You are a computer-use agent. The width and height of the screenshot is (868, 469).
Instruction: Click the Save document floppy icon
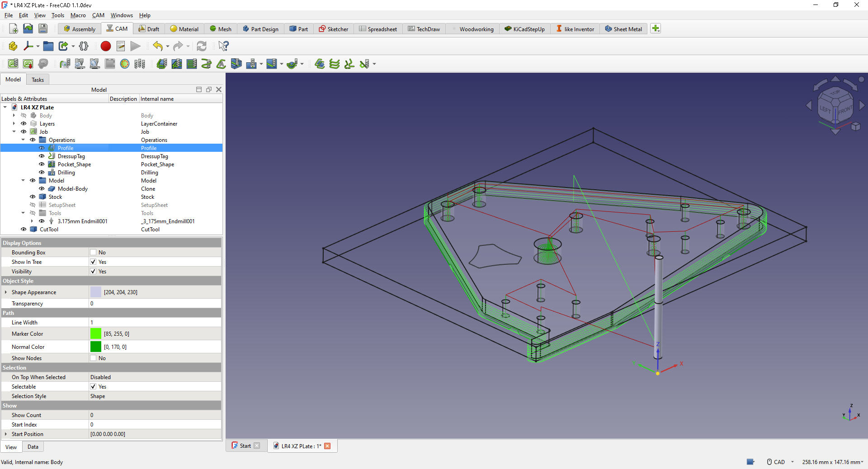click(x=43, y=29)
